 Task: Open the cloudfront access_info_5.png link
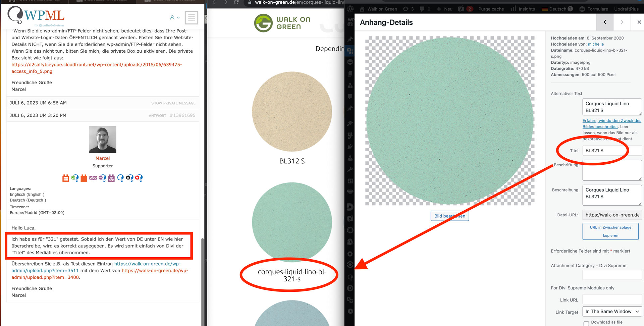click(97, 68)
